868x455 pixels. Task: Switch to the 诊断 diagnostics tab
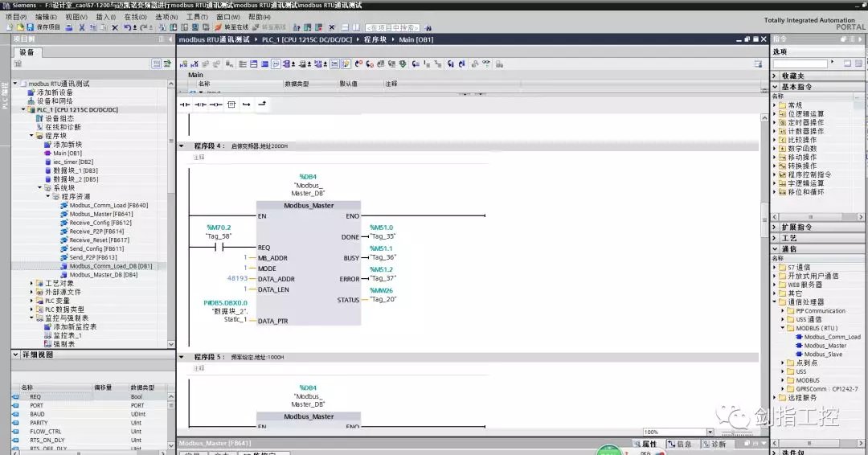point(714,444)
